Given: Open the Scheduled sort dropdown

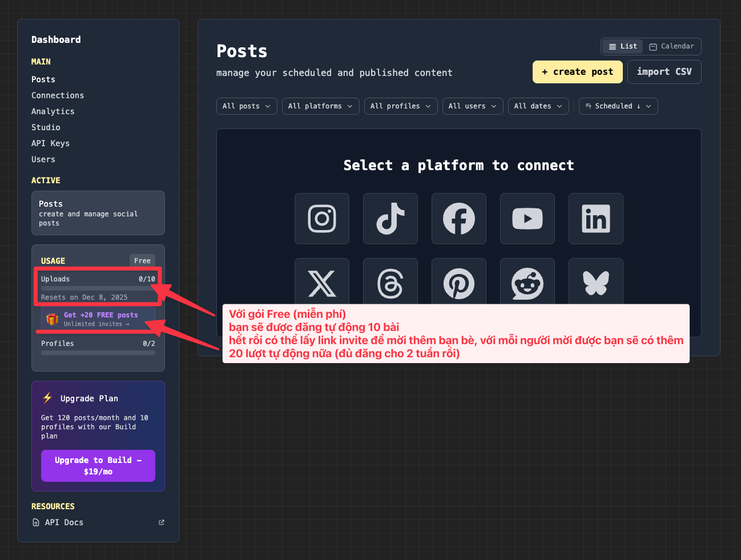Looking at the screenshot, I should click(618, 106).
